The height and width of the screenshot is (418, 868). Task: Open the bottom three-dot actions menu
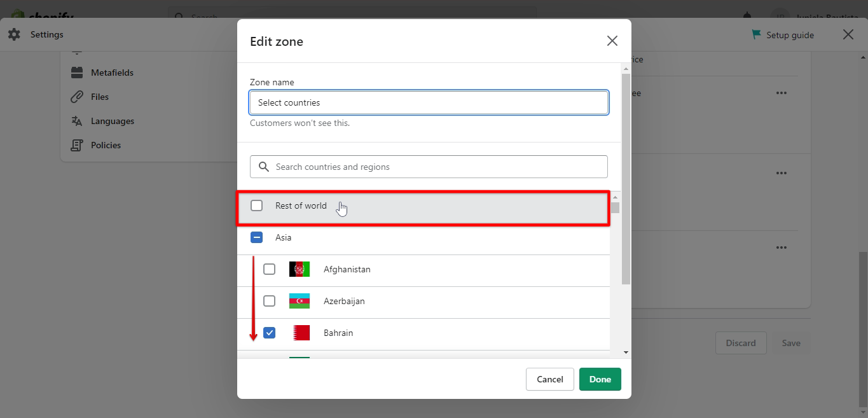point(781,247)
